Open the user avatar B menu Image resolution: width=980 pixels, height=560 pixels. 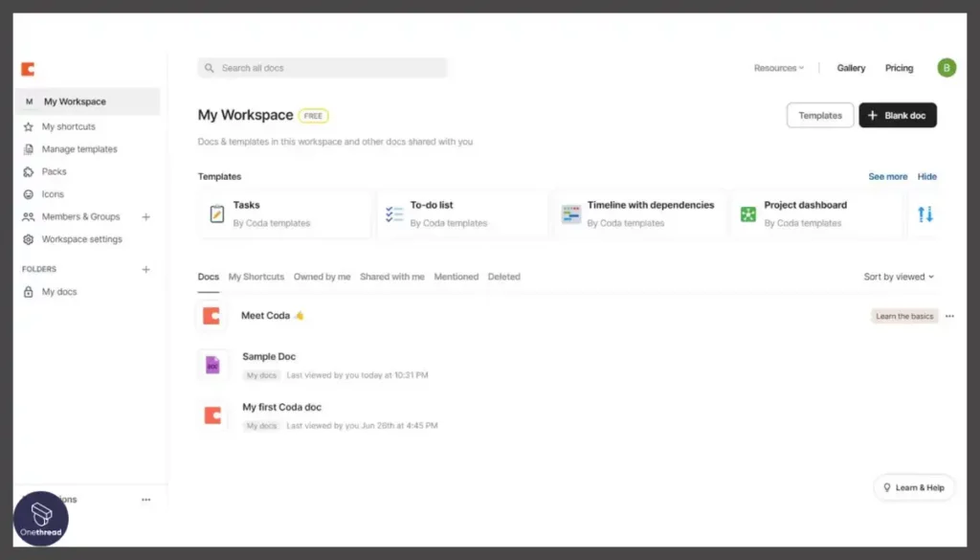947,68
